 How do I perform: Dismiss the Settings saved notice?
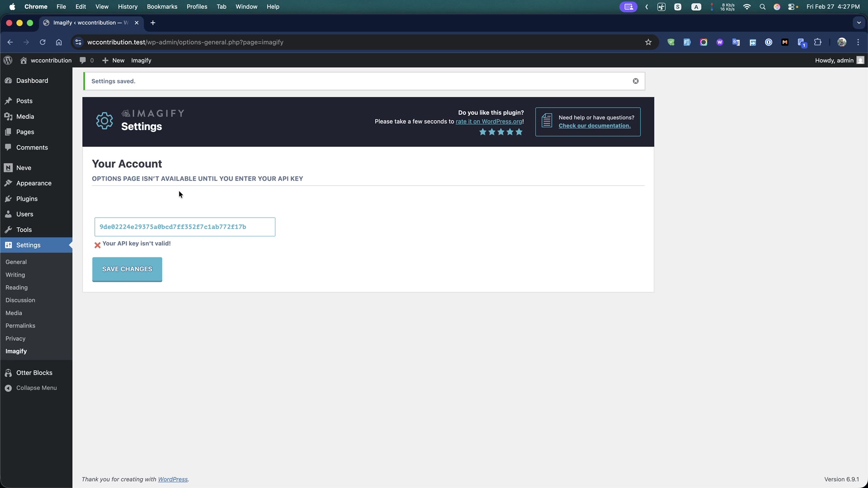pyautogui.click(x=636, y=81)
